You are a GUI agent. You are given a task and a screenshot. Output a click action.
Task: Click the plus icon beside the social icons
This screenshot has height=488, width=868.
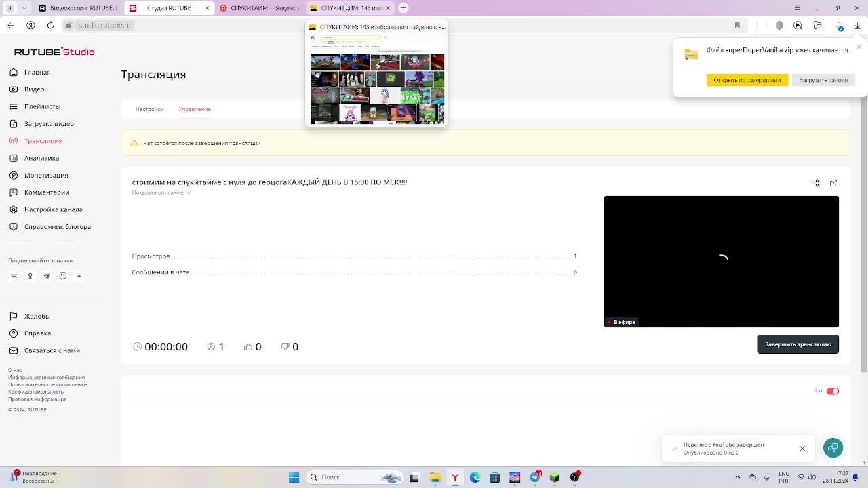coord(79,276)
